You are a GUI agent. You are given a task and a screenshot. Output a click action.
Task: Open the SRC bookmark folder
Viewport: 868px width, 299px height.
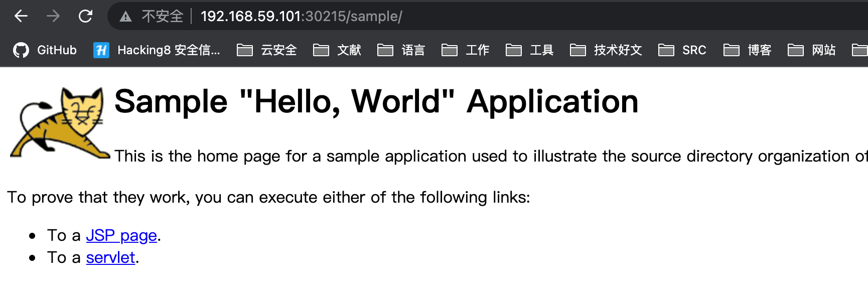682,50
